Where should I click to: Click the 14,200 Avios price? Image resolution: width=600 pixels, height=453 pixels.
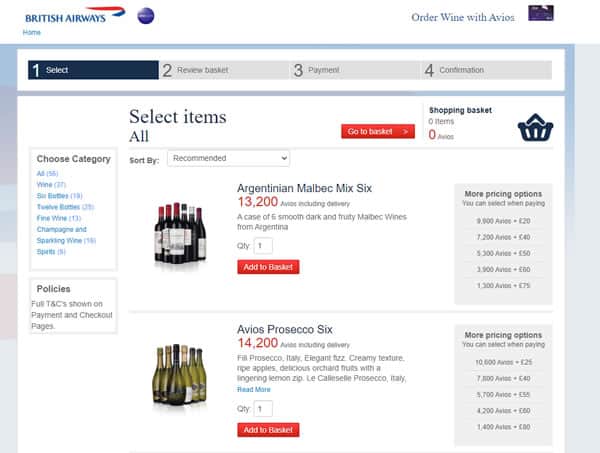click(x=258, y=343)
